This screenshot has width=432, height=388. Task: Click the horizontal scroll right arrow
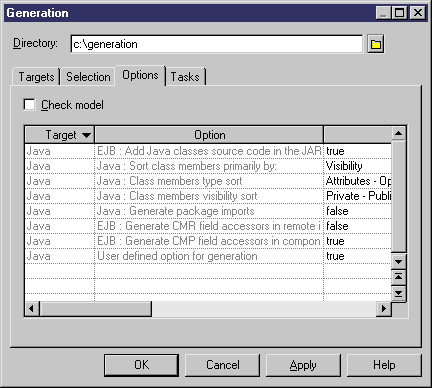pos(384,308)
